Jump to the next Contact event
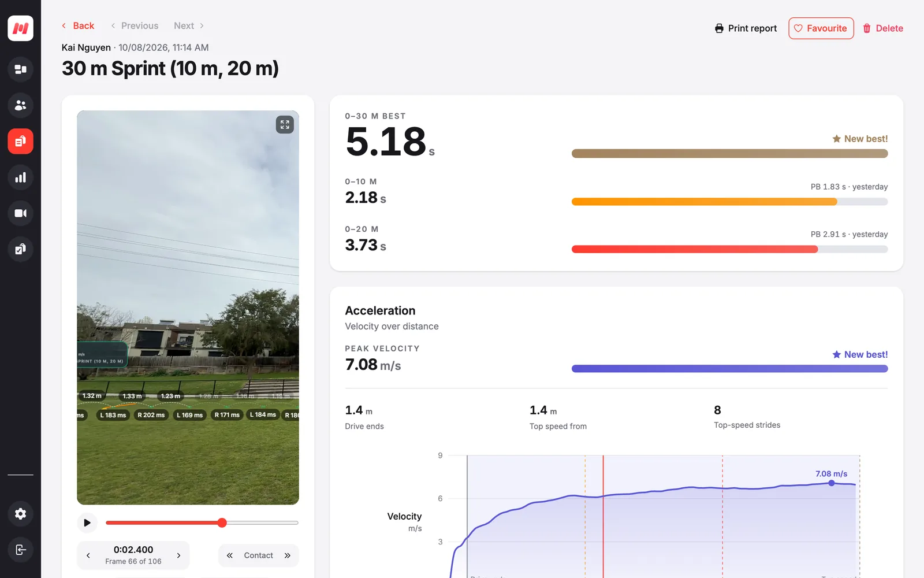The width and height of the screenshot is (924, 578). point(288,555)
